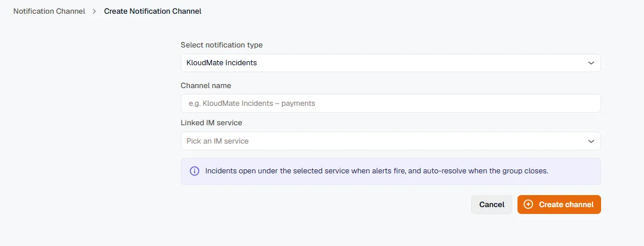Click the info icon in the incidents notice

[194, 171]
